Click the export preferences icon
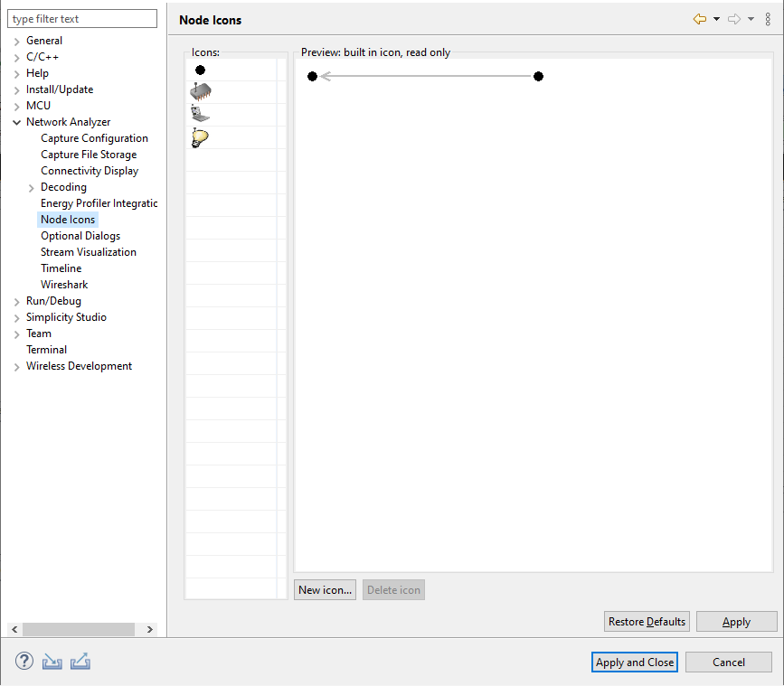The height and width of the screenshot is (686, 784). pyautogui.click(x=80, y=662)
